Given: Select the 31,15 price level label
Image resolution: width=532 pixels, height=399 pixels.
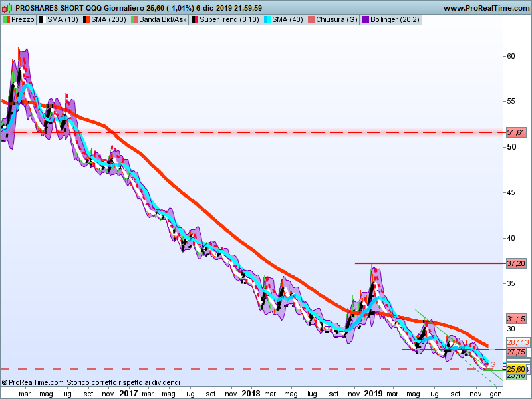Looking at the screenshot, I should [516, 319].
